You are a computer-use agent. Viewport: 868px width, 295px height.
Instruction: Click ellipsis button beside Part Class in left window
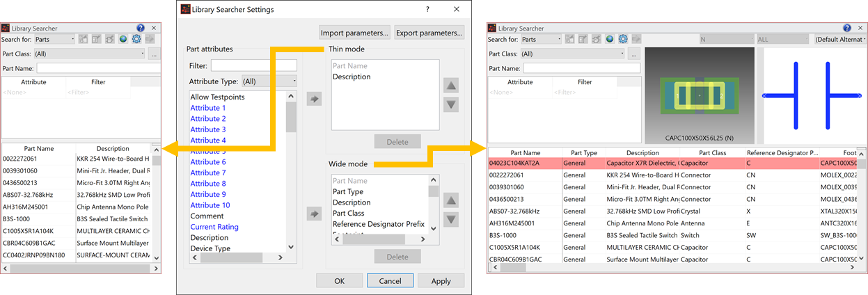(155, 54)
